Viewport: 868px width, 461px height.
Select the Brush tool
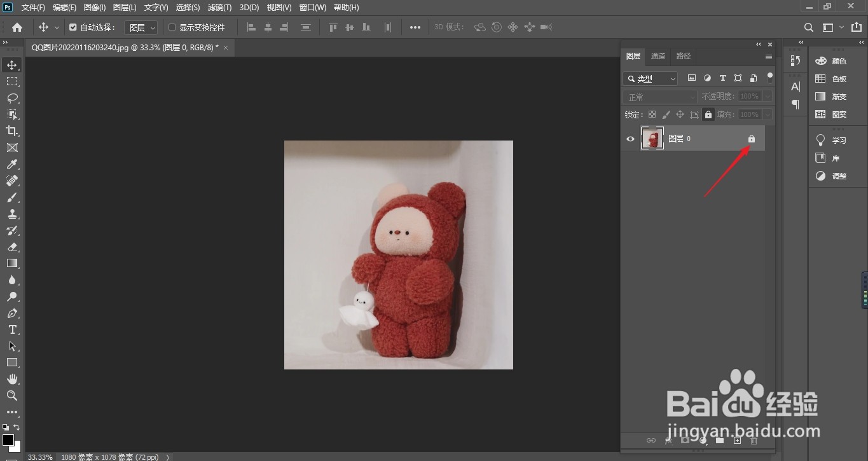click(x=12, y=197)
